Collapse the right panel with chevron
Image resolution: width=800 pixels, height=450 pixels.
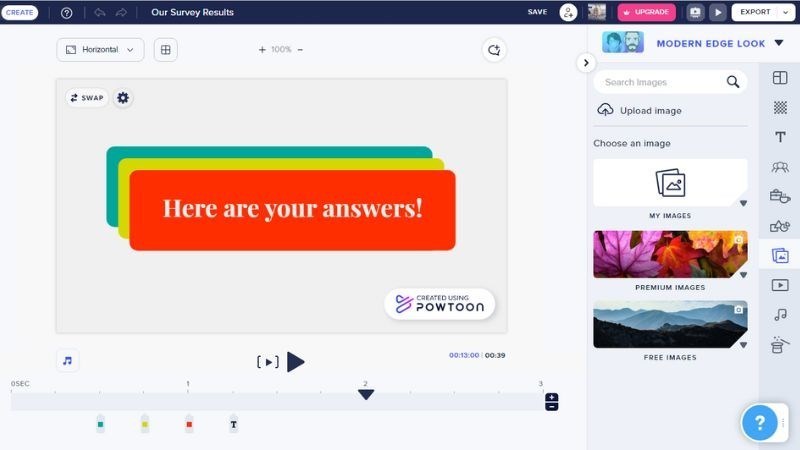586,63
